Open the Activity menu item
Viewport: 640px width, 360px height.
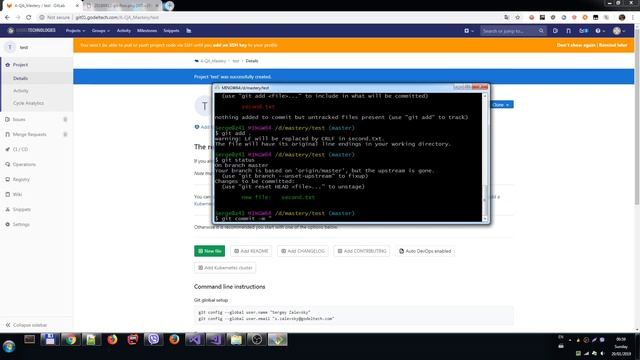coord(124,31)
